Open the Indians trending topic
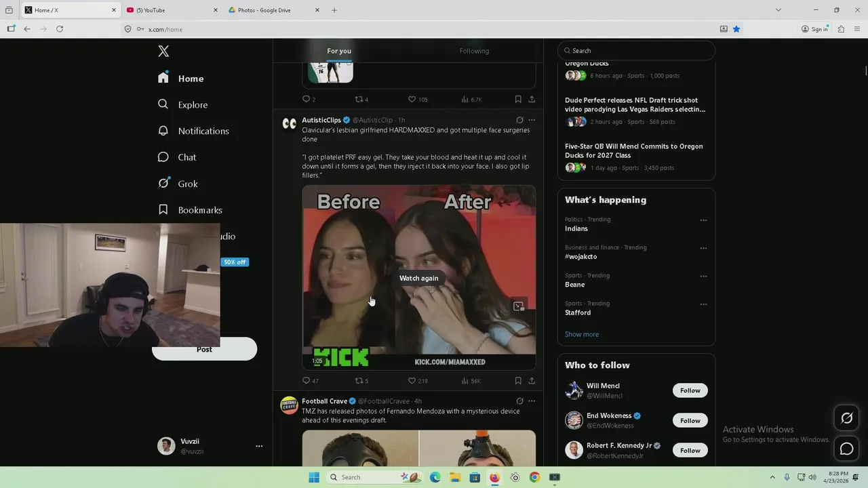This screenshot has height=488, width=868. click(576, 228)
